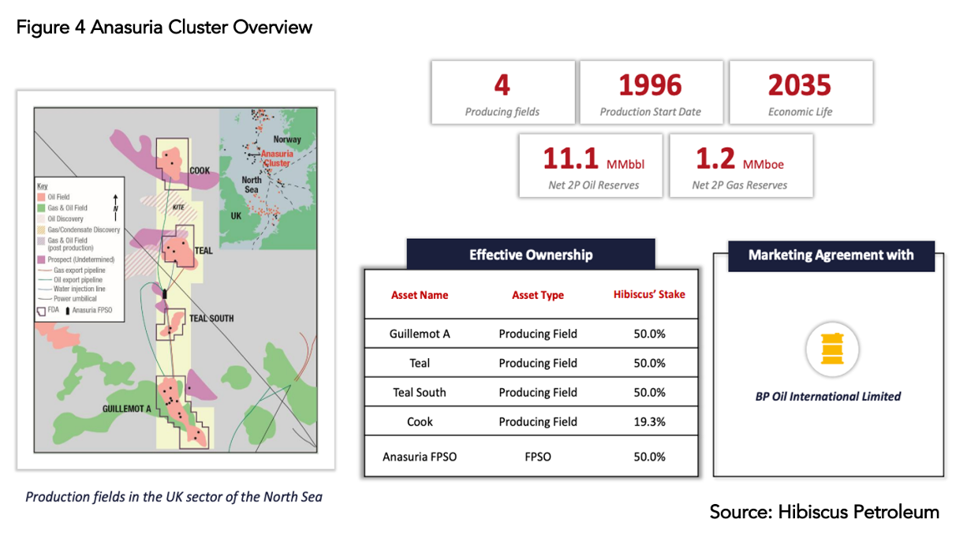Click the '1996 Production Start Date' card
Image resolution: width=967 pixels, height=560 pixels.
pos(651,92)
